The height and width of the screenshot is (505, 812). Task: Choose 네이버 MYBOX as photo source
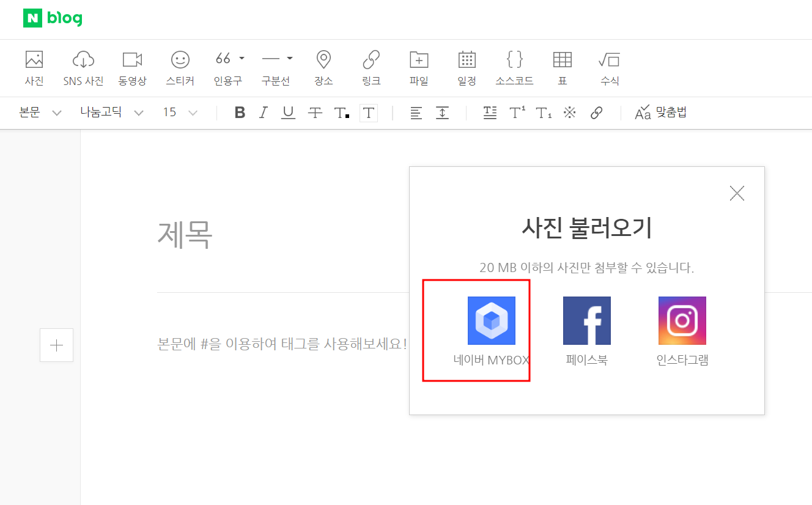pos(491,331)
